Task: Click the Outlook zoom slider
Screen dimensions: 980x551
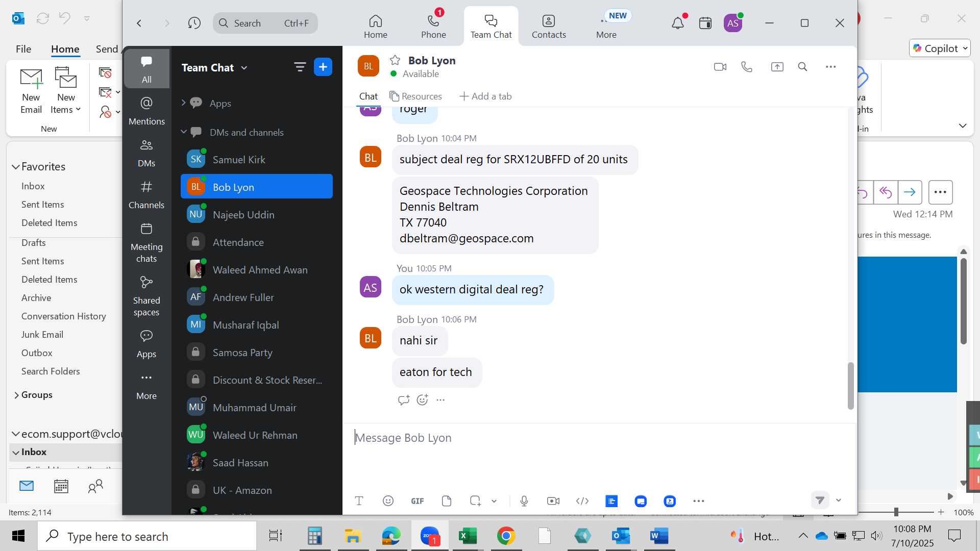Action: coord(896,512)
